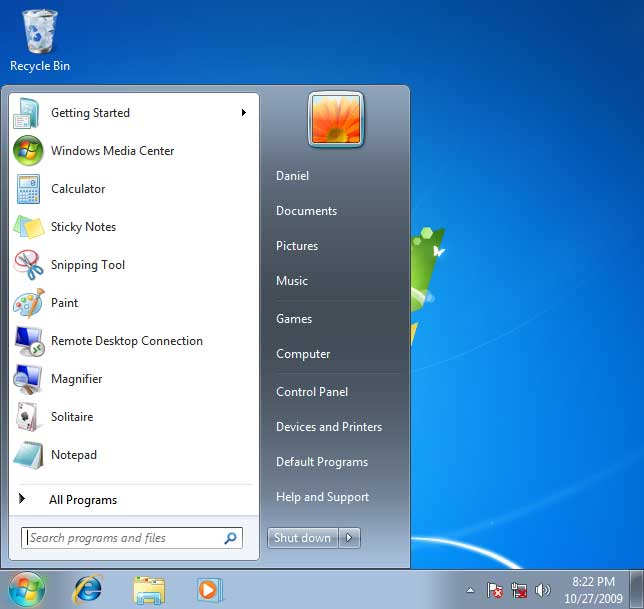Image resolution: width=644 pixels, height=609 pixels.
Task: Click the Magnifier icon
Action: [28, 379]
